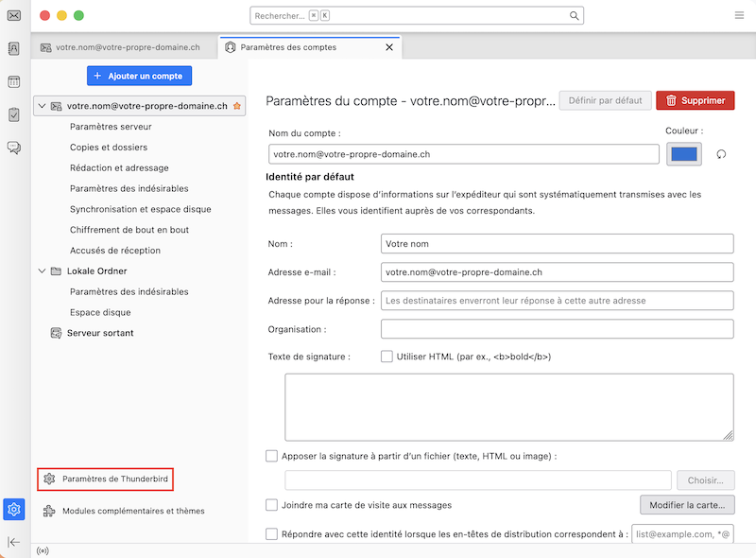The image size is (756, 558).
Task: Collapse the Lokale Ordner tree section
Action: (x=42, y=271)
